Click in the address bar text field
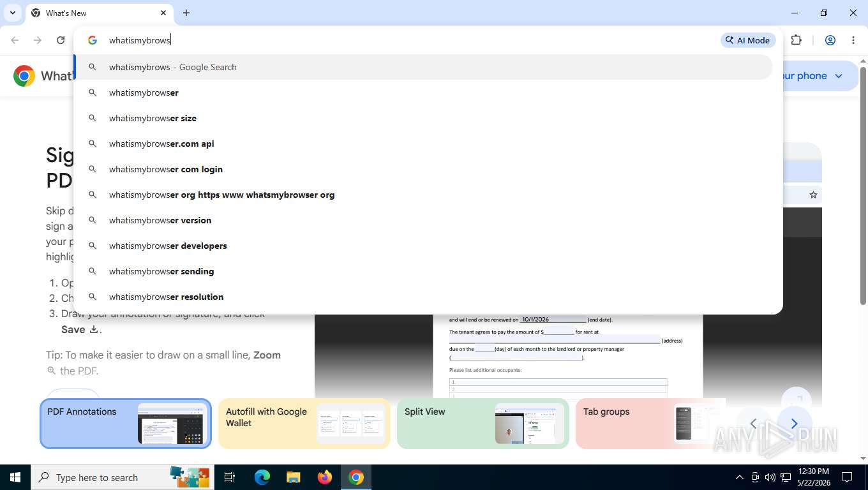Viewport: 868px width, 490px height. click(408, 40)
